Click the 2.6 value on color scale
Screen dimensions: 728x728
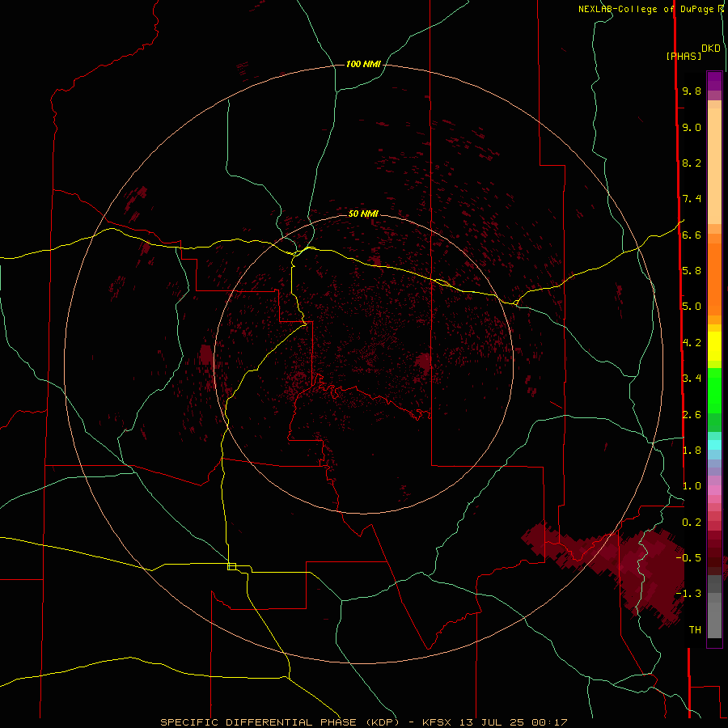(692, 414)
